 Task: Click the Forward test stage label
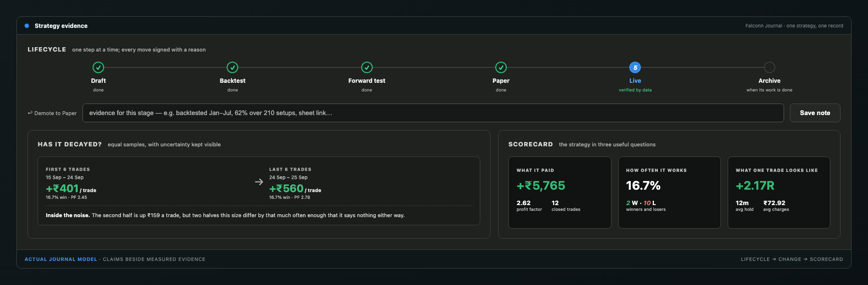pyautogui.click(x=367, y=81)
